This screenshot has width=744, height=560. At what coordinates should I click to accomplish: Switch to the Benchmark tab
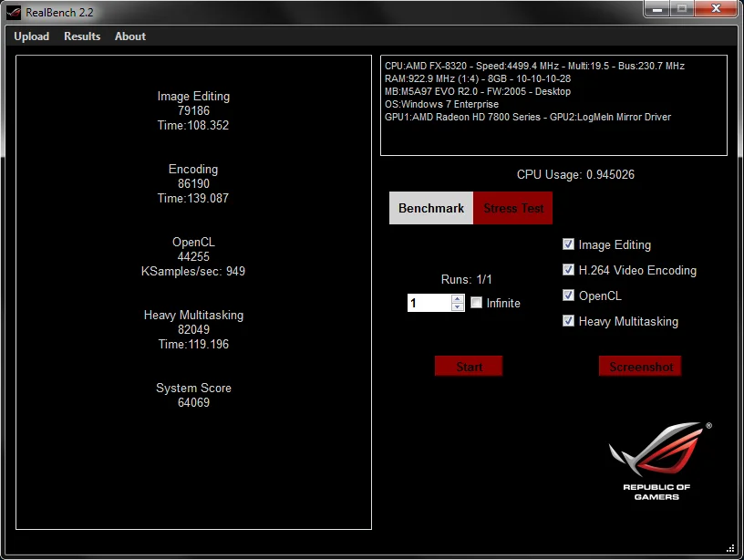(x=431, y=208)
